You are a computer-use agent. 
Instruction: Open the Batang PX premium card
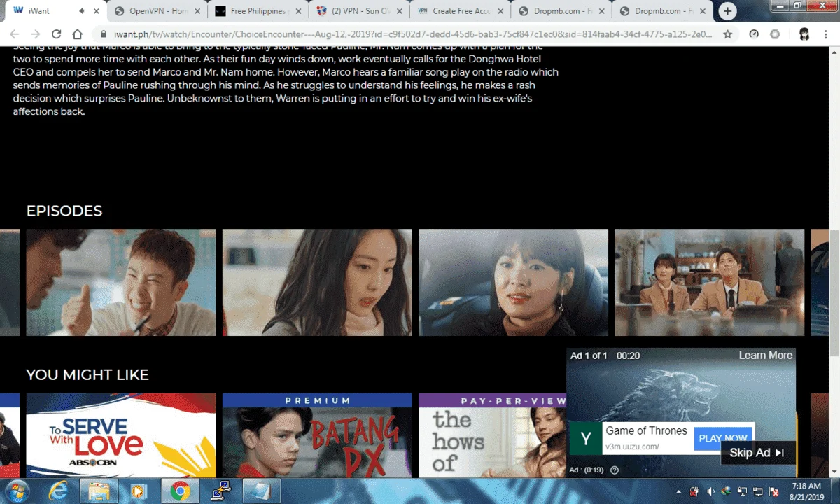pos(317,435)
